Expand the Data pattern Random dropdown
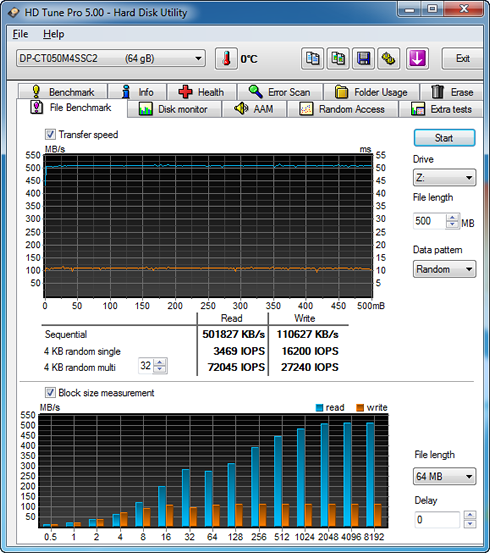The width and height of the screenshot is (490, 553). click(x=444, y=269)
